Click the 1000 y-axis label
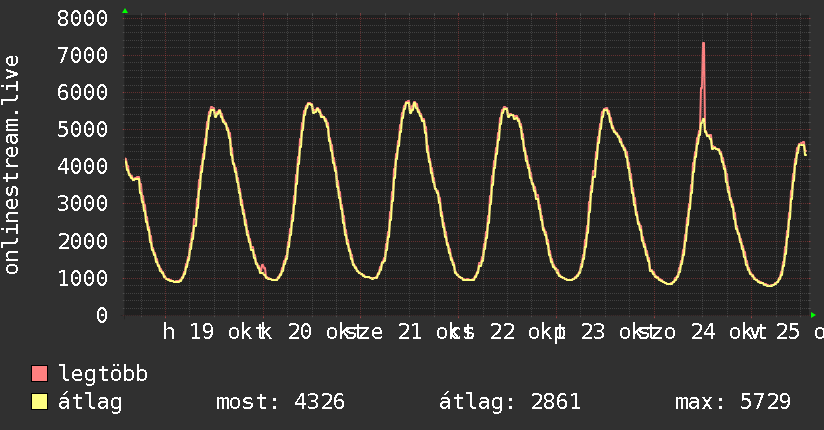The image size is (824, 430). click(x=83, y=278)
